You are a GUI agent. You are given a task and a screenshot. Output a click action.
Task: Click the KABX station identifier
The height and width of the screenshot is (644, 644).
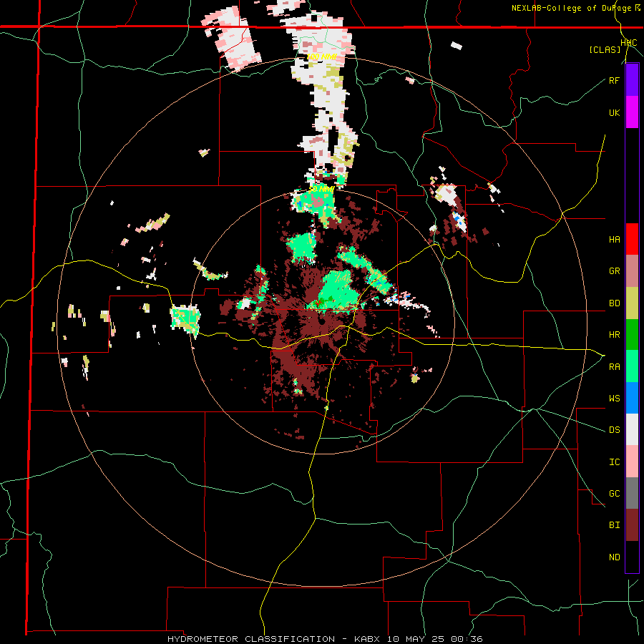(368, 639)
